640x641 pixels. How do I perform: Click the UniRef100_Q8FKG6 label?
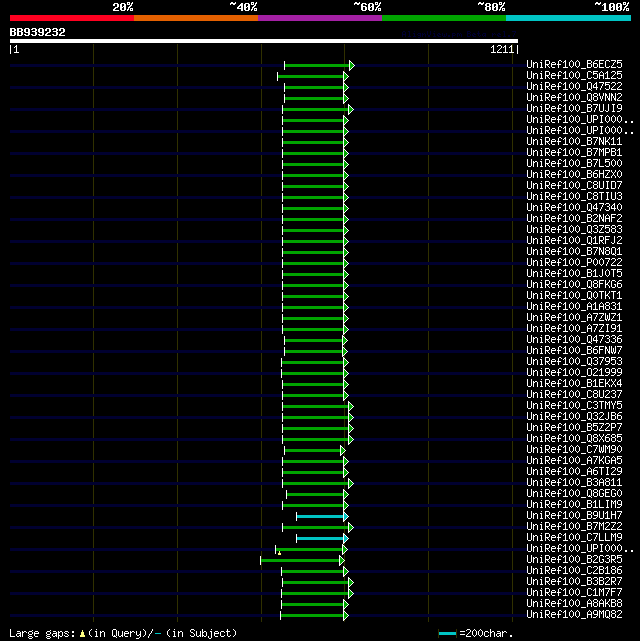point(574,285)
